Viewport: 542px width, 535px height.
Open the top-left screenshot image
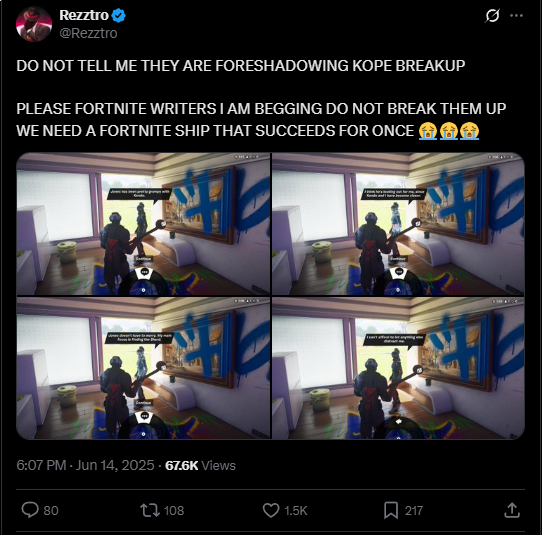(x=143, y=224)
